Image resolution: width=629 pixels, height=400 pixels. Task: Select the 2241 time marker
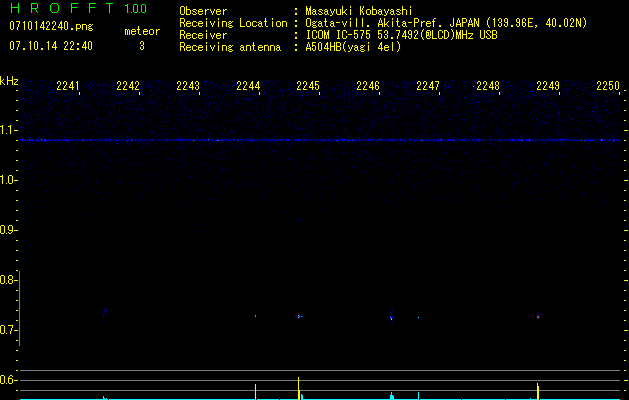pos(68,87)
